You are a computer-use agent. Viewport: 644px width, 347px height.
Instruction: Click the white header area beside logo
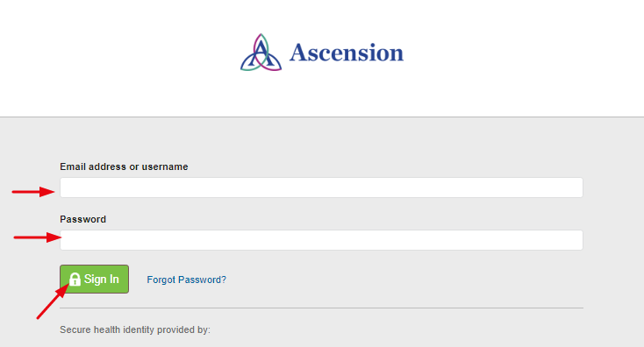pyautogui.click(x=513, y=58)
